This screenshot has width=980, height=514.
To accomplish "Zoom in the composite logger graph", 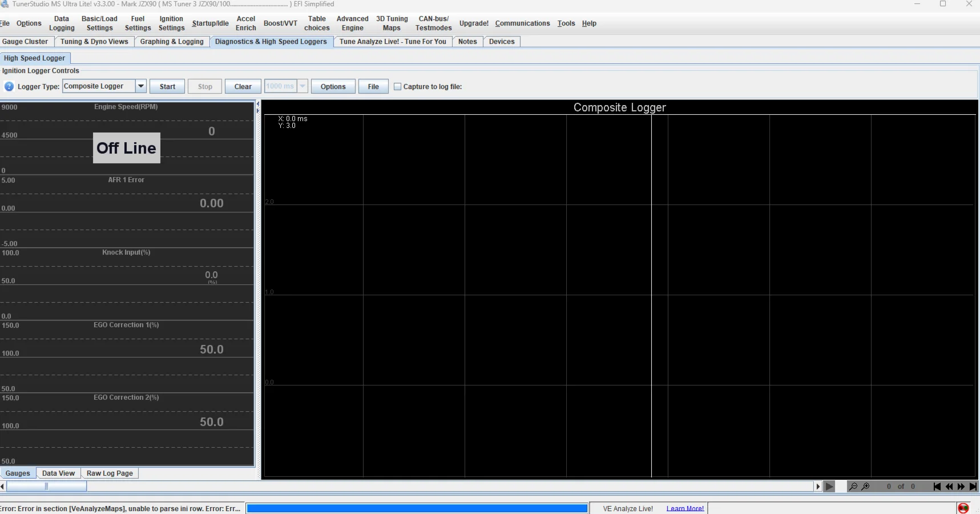I will point(865,487).
